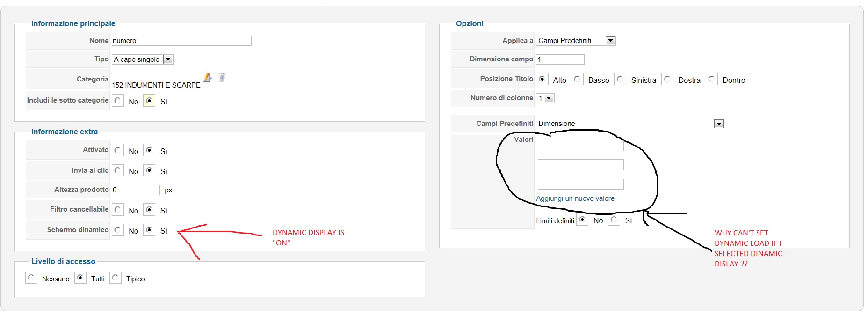Click the first Valori input field

tap(581, 146)
